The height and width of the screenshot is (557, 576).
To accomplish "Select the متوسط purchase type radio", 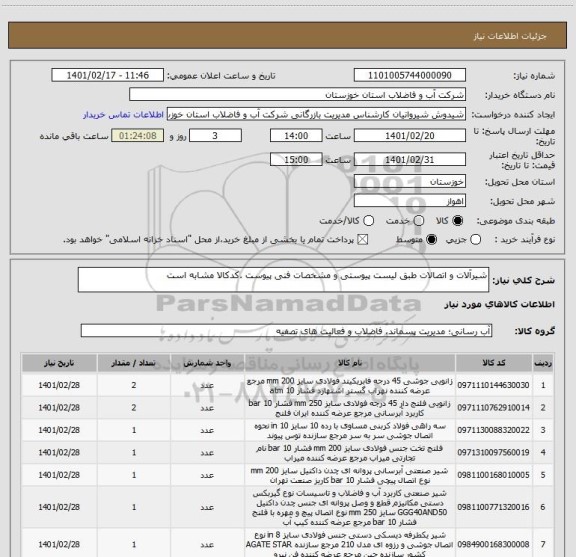I will pos(431,240).
